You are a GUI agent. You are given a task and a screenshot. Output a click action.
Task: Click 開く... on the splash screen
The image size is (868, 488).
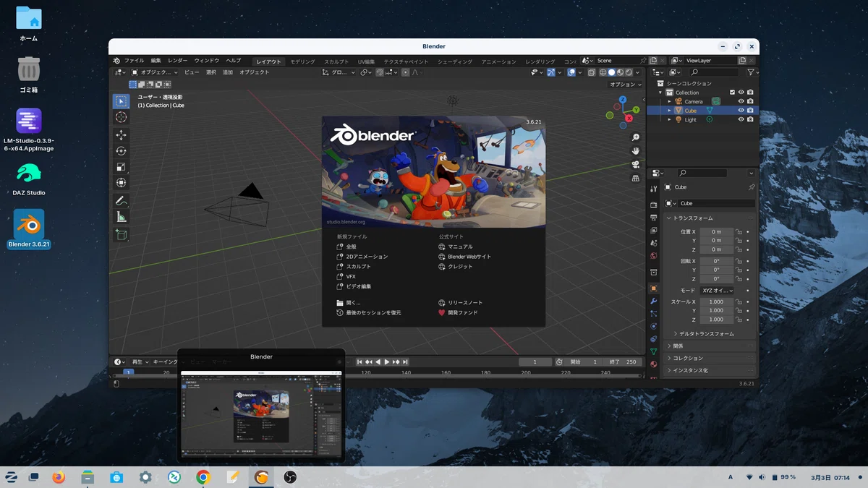(349, 303)
